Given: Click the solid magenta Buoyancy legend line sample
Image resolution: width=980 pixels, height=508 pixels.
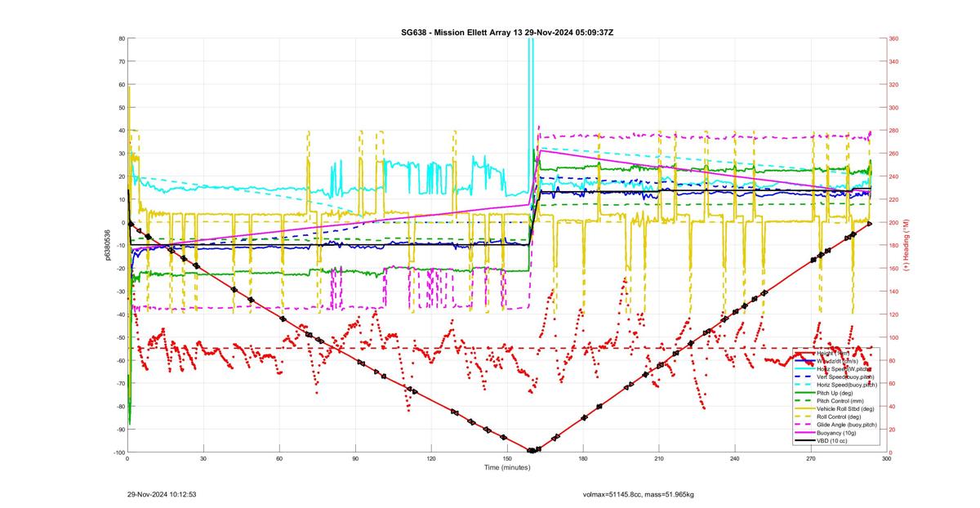Looking at the screenshot, I should [x=805, y=433].
